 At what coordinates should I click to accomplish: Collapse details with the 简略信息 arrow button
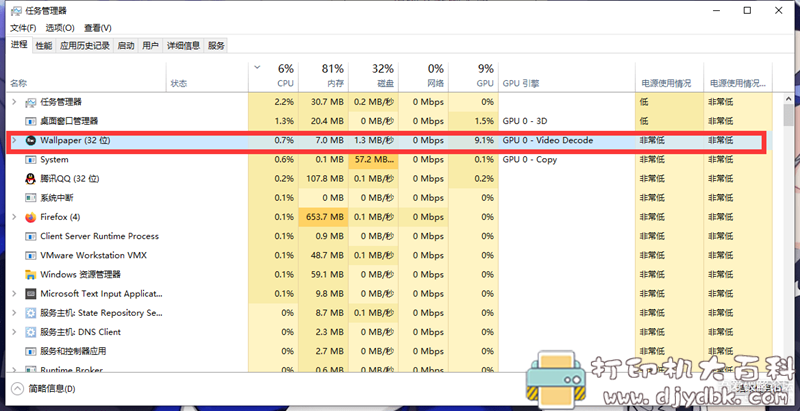(x=17, y=389)
